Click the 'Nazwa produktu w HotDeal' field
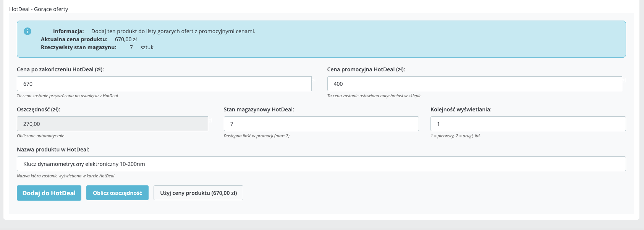Screen dimensions: 644x230 tap(321, 164)
